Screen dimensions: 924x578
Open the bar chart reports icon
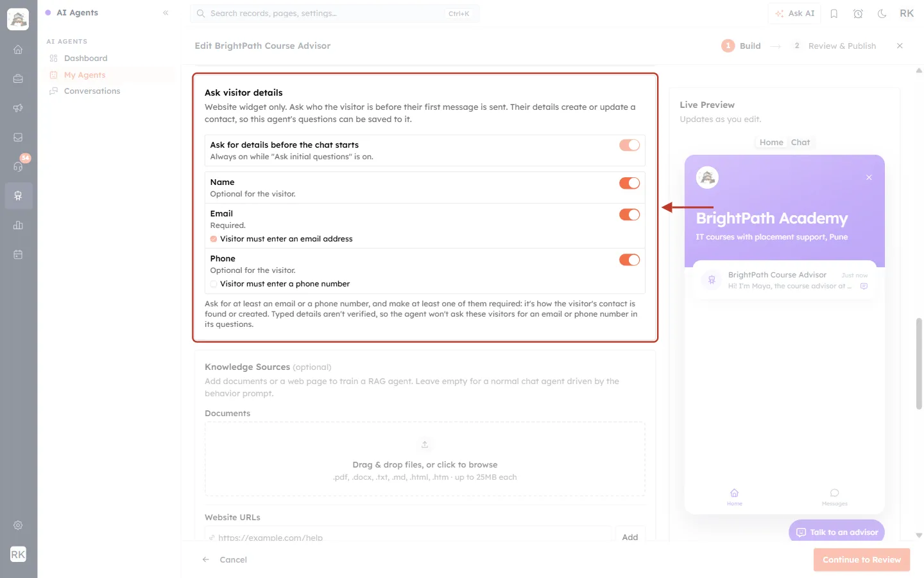[18, 225]
